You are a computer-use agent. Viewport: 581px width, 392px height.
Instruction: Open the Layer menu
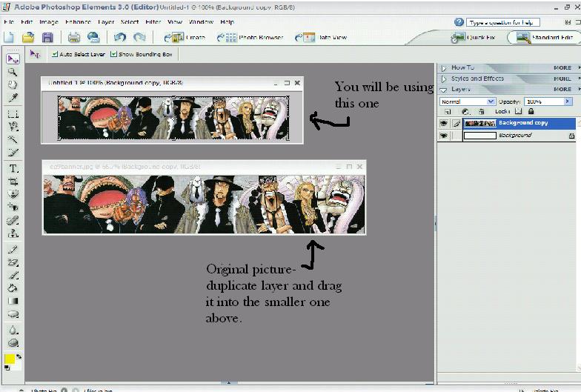[x=106, y=22]
